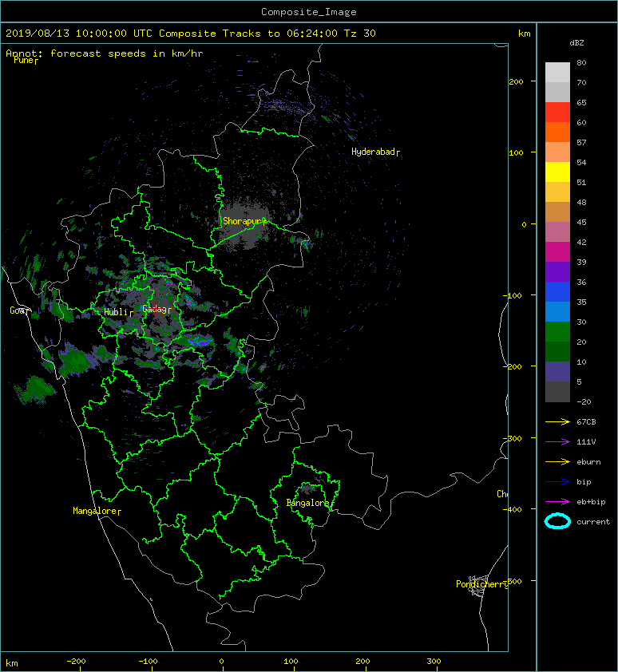The image size is (618, 672).
Task: Click the dark gray -20 to 5 dBZ swatch
Action: [557, 391]
